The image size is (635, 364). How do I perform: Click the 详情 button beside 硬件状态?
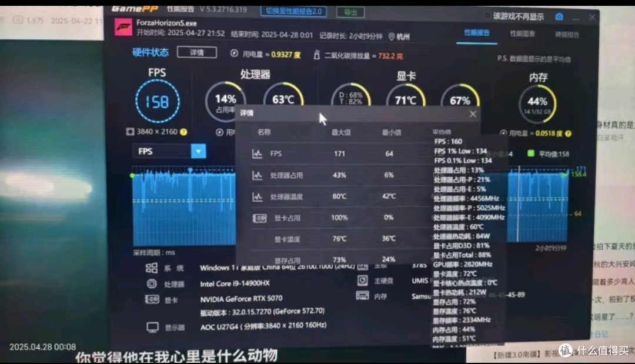point(197,53)
